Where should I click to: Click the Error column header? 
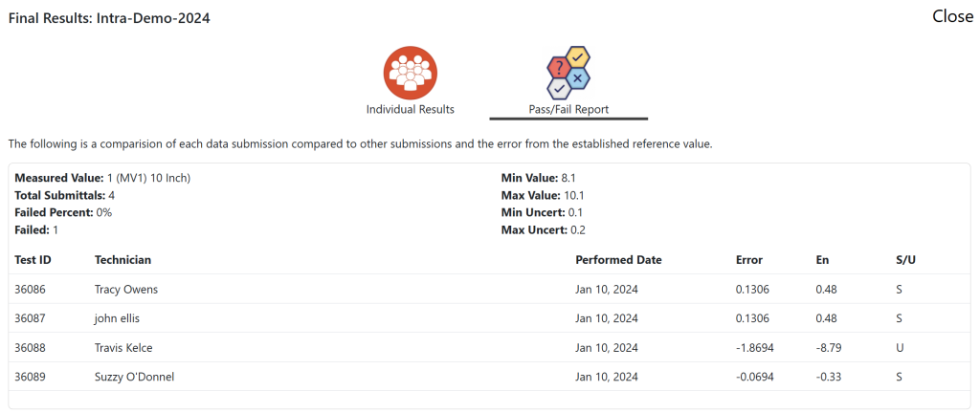pos(749,260)
